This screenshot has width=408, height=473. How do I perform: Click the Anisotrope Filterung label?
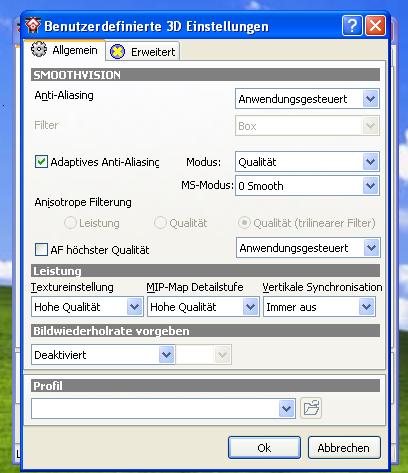83,202
